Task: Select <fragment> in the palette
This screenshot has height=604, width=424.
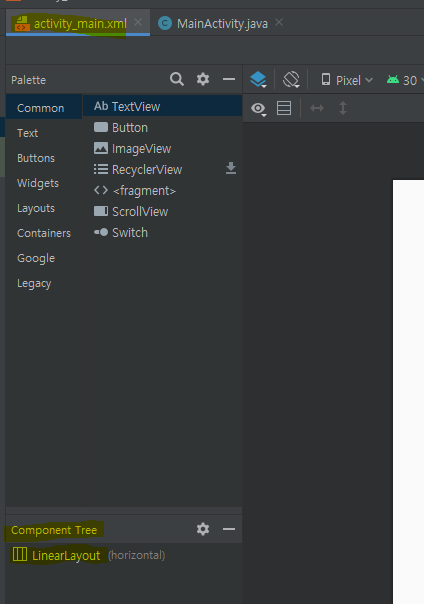Action: pos(162,190)
